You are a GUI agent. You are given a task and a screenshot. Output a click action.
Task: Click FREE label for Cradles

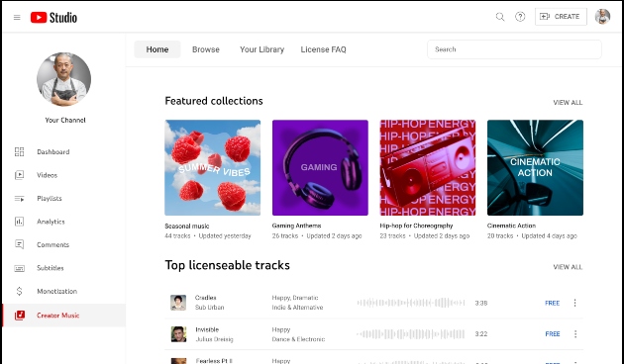[x=553, y=303]
